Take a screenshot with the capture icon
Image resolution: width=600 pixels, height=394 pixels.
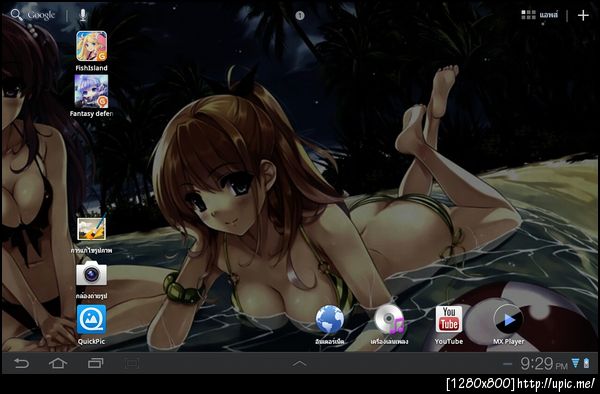click(x=132, y=363)
